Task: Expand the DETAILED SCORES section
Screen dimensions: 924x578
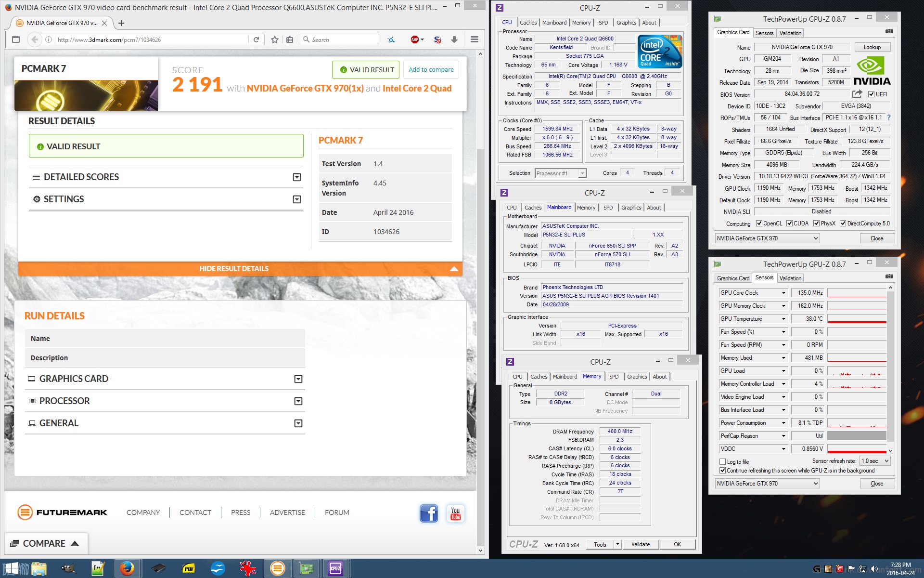Action: tap(297, 177)
